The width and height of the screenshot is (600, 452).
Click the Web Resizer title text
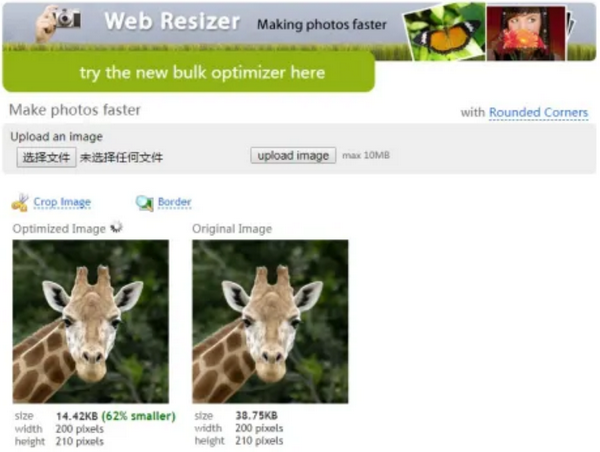click(172, 21)
